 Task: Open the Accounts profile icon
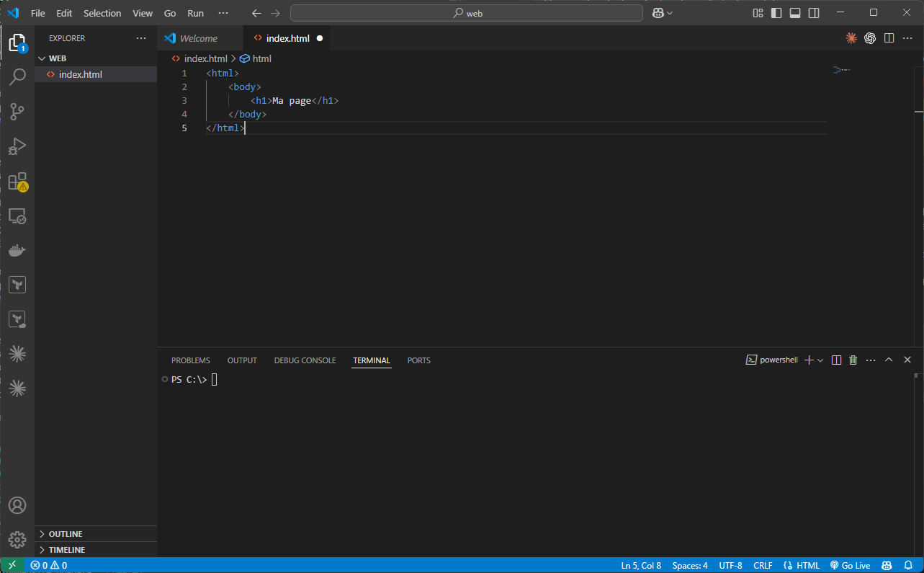click(x=17, y=505)
